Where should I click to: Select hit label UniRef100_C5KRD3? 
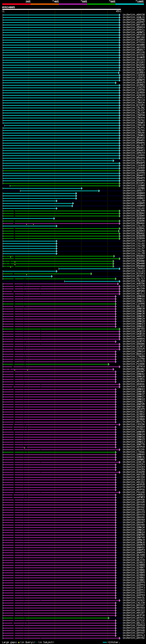tap(134, 269)
